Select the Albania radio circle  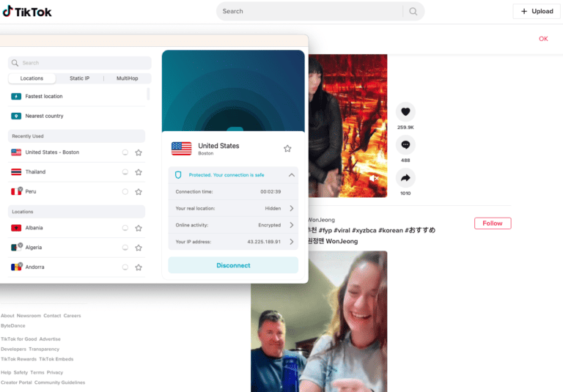(125, 228)
